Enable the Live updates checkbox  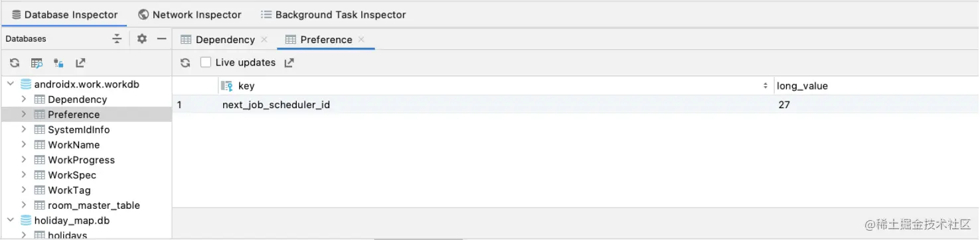[206, 62]
